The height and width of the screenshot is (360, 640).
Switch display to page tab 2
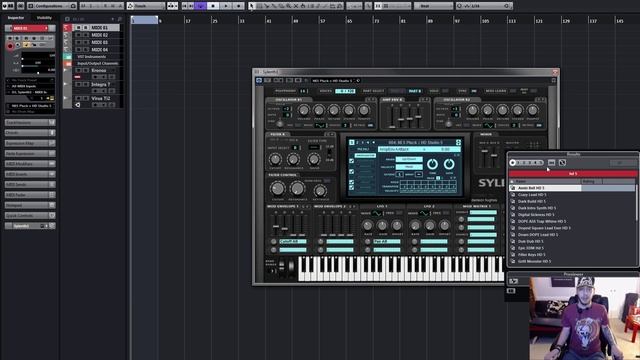[x=357, y=142]
